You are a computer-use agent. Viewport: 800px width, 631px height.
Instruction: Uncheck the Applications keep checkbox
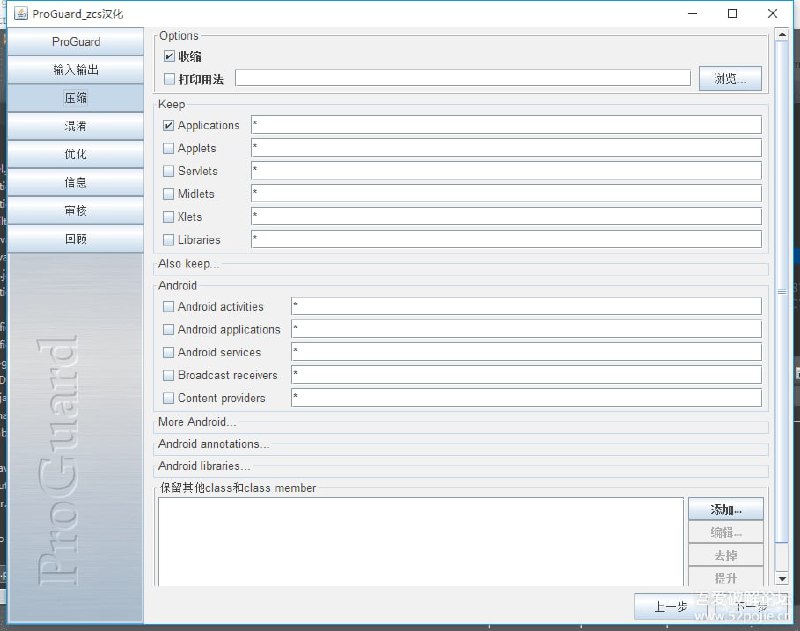168,125
